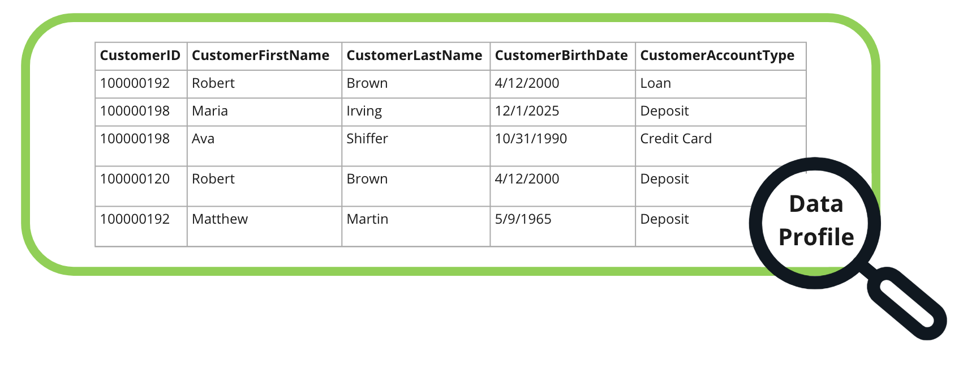Click the Ava first name cell

click(264, 146)
